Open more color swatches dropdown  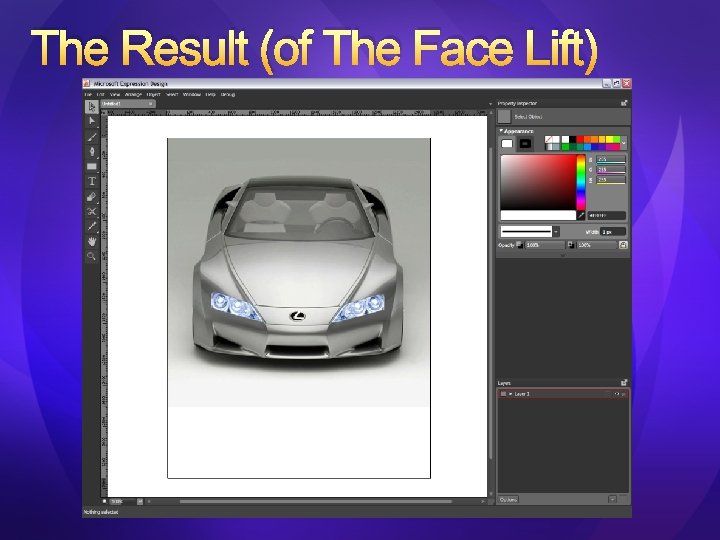click(624, 143)
